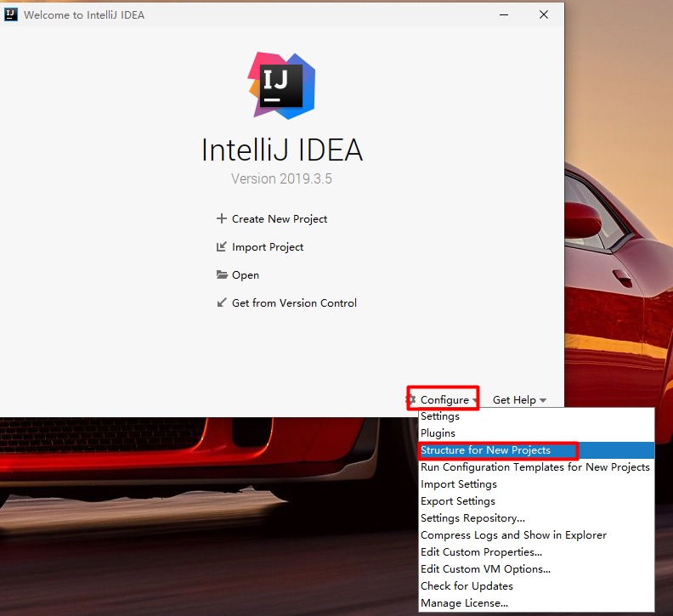Viewport: 673px width, 616px height.
Task: Select Check for Updates
Action: (536, 586)
